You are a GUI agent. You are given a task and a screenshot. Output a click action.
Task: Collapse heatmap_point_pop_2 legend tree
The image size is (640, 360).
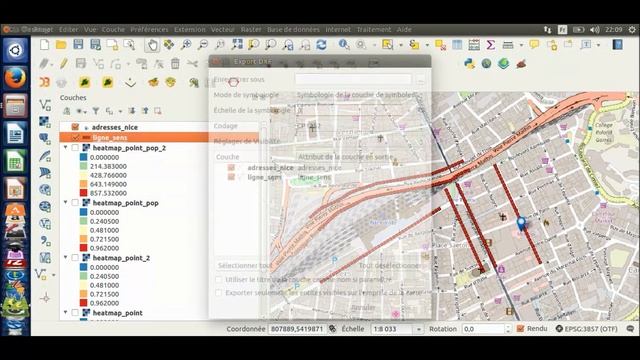(65, 147)
